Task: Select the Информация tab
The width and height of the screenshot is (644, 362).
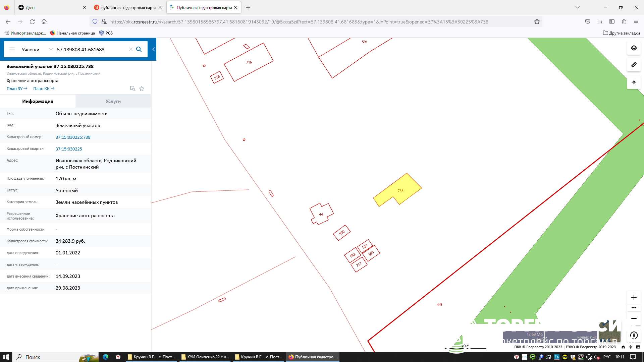Action: coord(38,101)
